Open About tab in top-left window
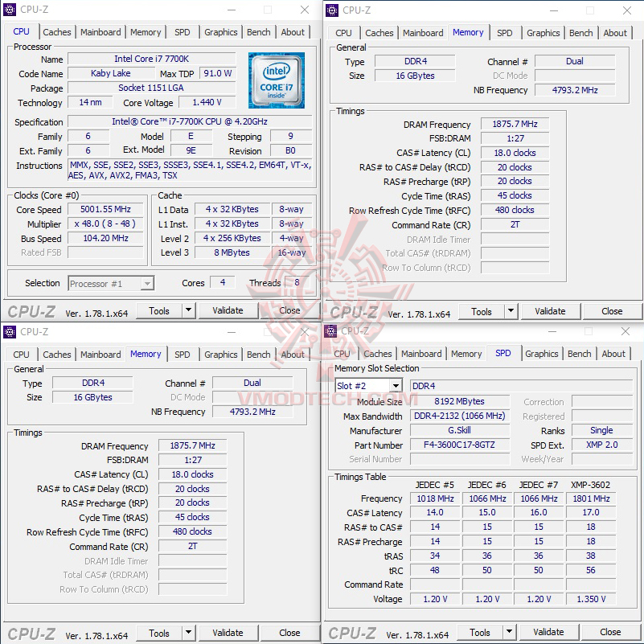The image size is (644, 644). (x=293, y=32)
